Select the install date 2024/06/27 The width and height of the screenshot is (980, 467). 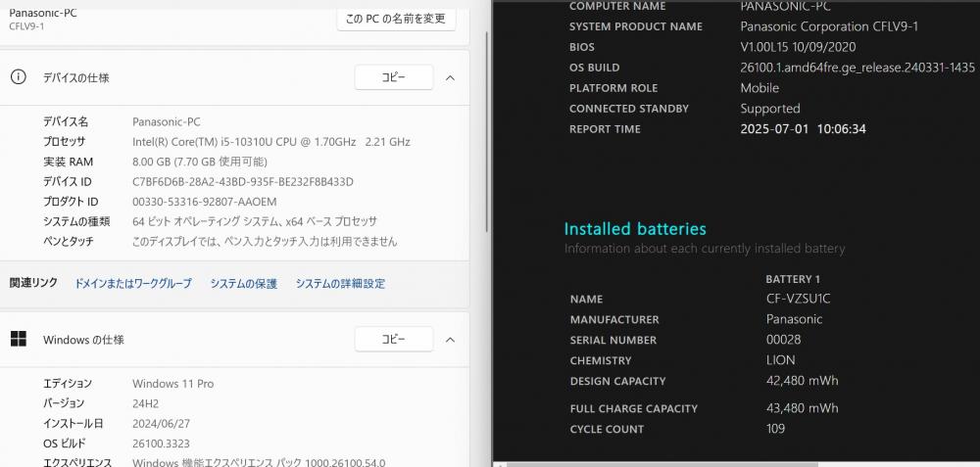point(162,423)
